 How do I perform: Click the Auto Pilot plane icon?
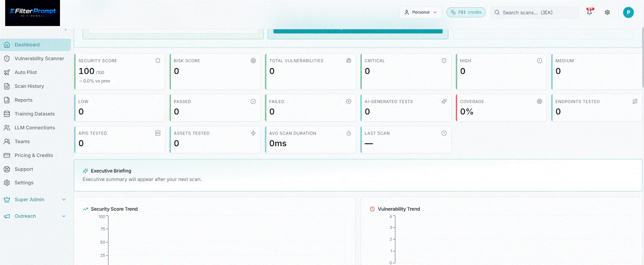[7, 72]
